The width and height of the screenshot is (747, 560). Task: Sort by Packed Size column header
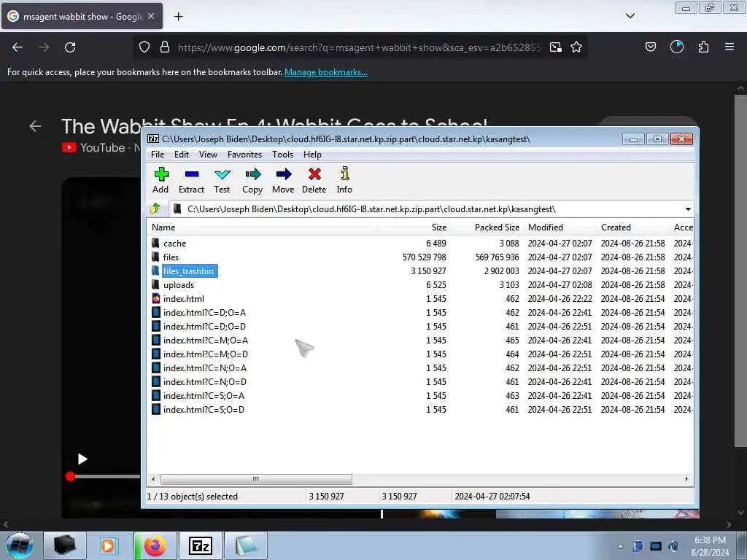tap(487, 227)
